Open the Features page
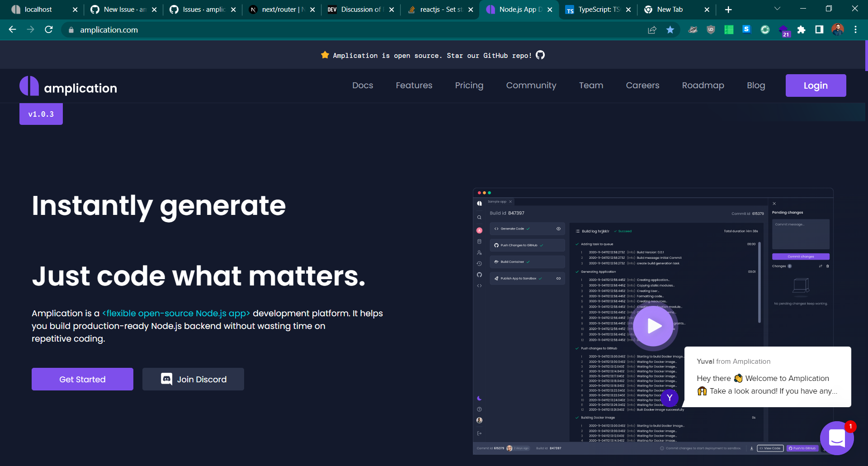 pyautogui.click(x=414, y=86)
